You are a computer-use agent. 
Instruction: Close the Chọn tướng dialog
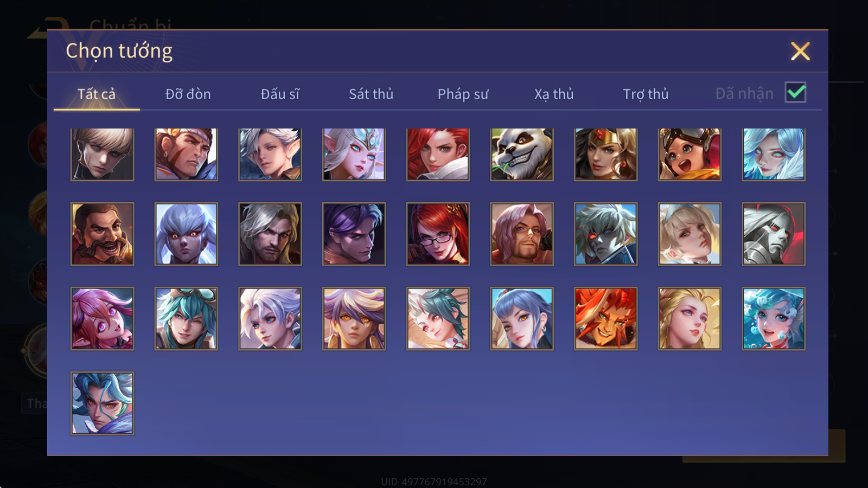point(800,51)
